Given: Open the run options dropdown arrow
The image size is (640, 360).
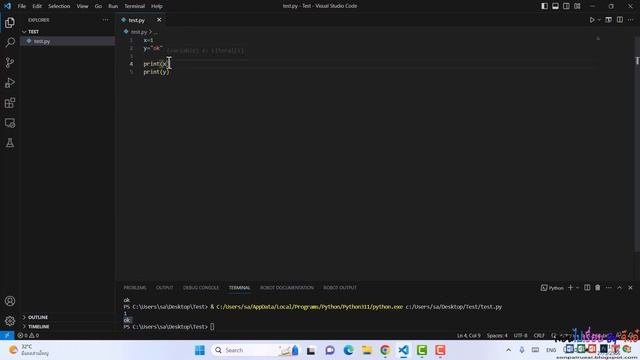Looking at the screenshot, I should click(599, 20).
